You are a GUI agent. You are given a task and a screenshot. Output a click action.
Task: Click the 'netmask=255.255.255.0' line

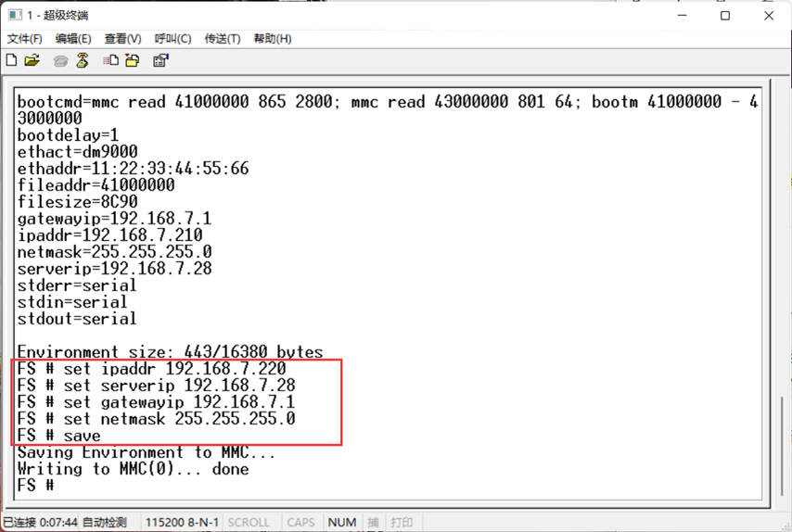115,252
